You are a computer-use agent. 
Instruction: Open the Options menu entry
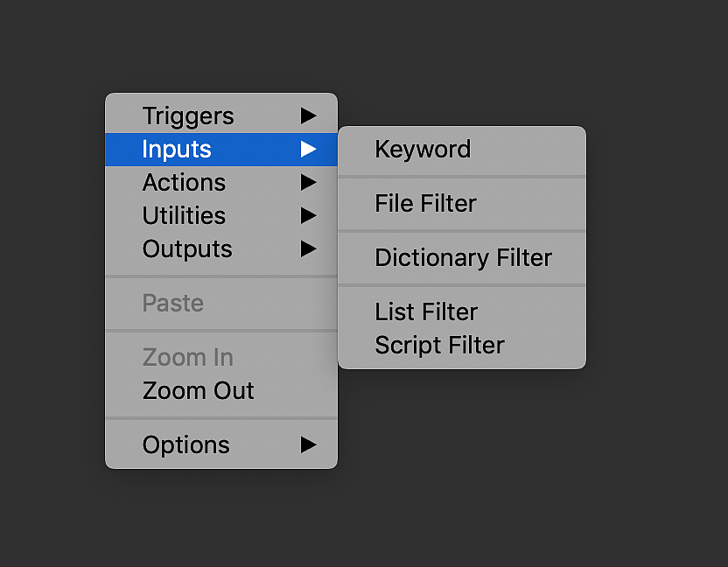[186, 444]
